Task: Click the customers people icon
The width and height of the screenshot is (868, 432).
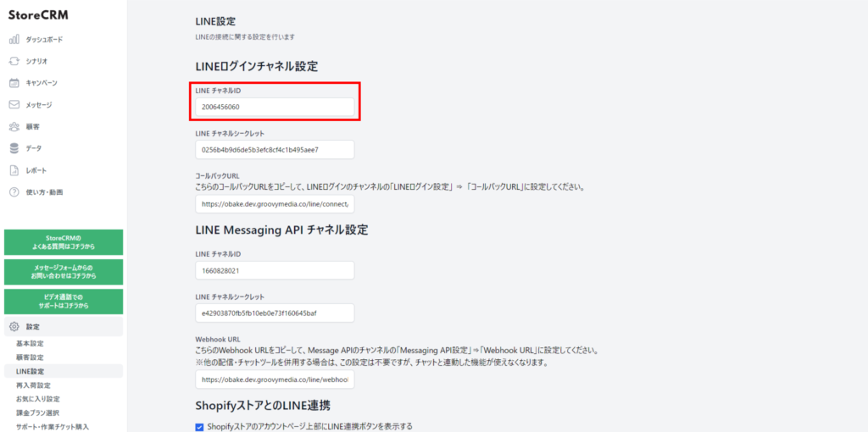Action: pyautogui.click(x=14, y=127)
